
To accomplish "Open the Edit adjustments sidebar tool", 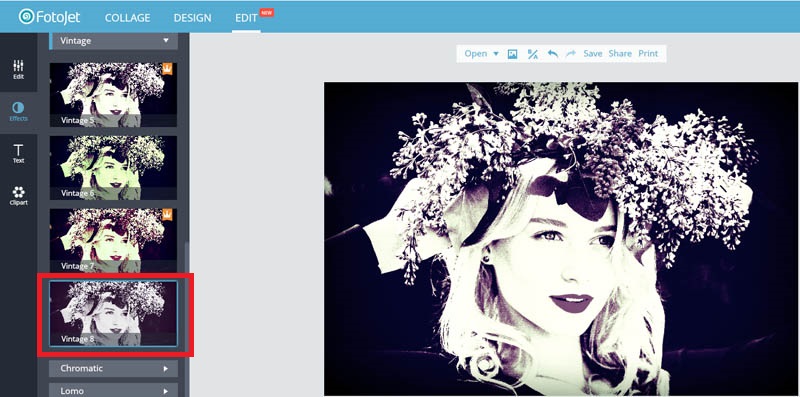I will pyautogui.click(x=18, y=70).
